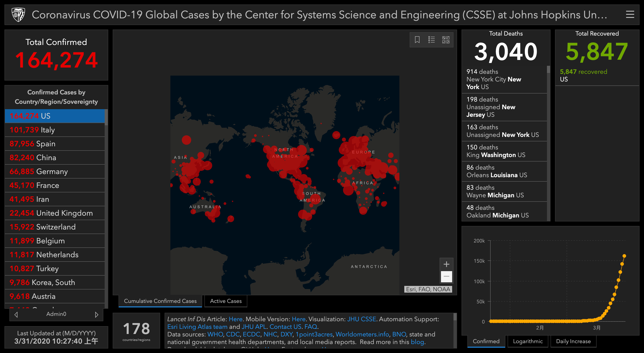The height and width of the screenshot is (353, 644).
Task: Zoom out on the map with minus
Action: (x=446, y=276)
